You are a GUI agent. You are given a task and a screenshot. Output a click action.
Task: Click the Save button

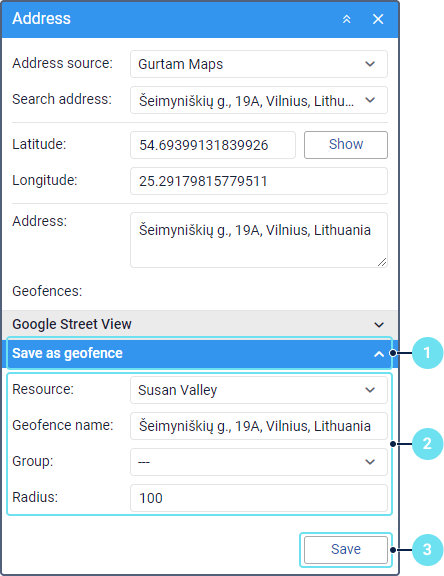346,550
